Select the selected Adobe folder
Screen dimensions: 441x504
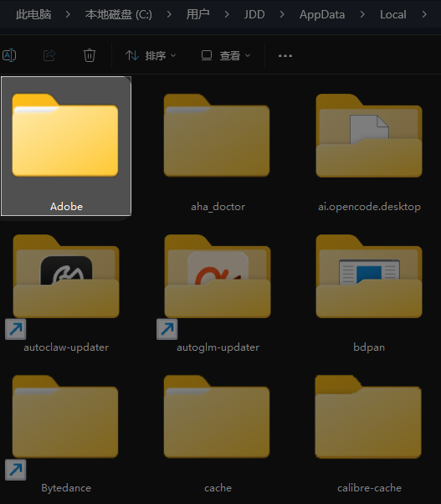point(66,147)
